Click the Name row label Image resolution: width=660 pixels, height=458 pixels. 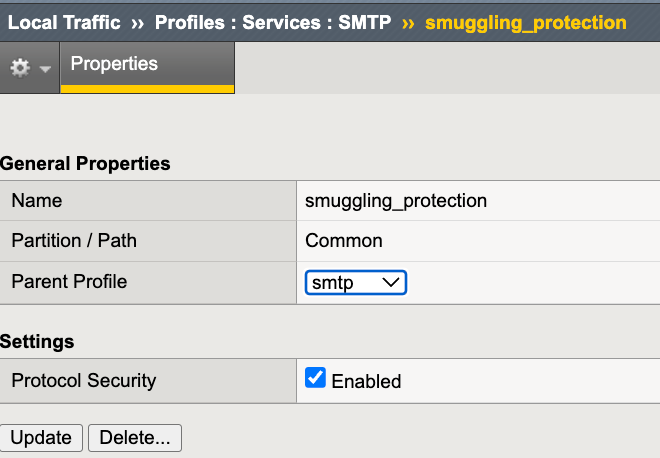click(37, 200)
